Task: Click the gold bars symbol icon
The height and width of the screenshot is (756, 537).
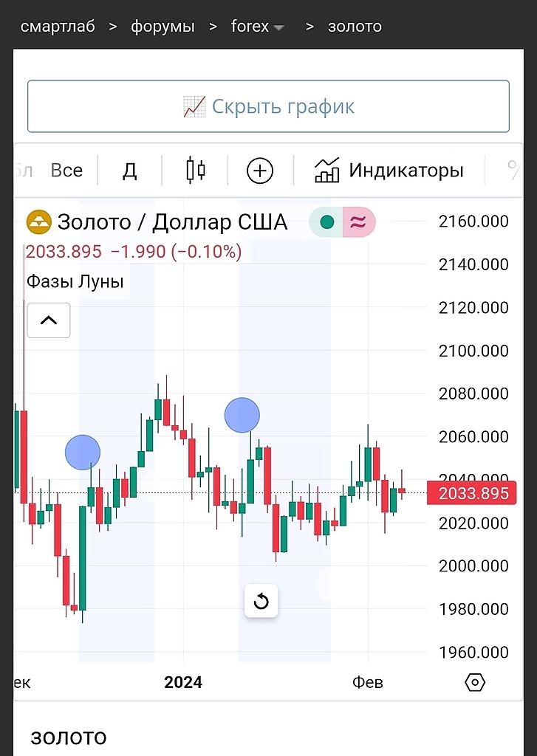Action: click(39, 222)
